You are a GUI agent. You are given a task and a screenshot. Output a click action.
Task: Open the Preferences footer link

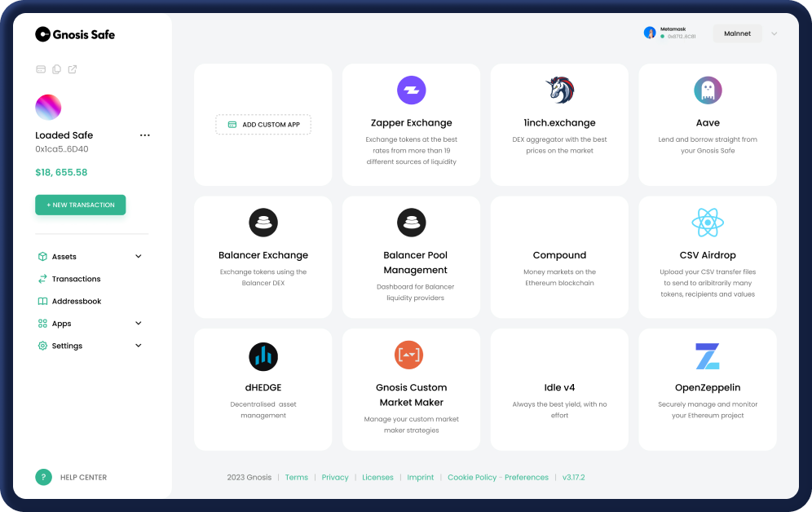point(526,477)
